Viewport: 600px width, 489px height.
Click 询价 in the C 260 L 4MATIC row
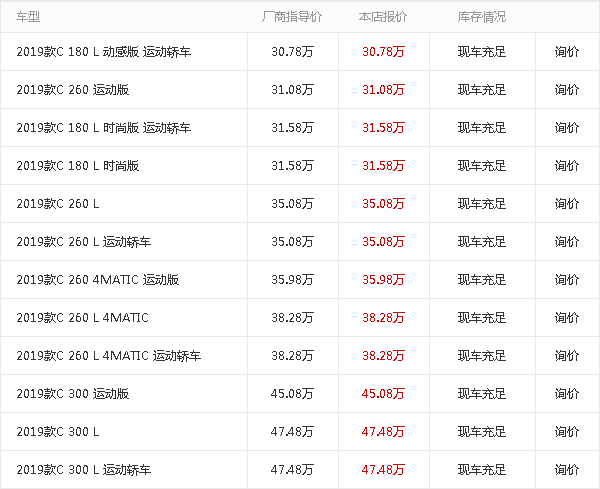[x=567, y=318]
